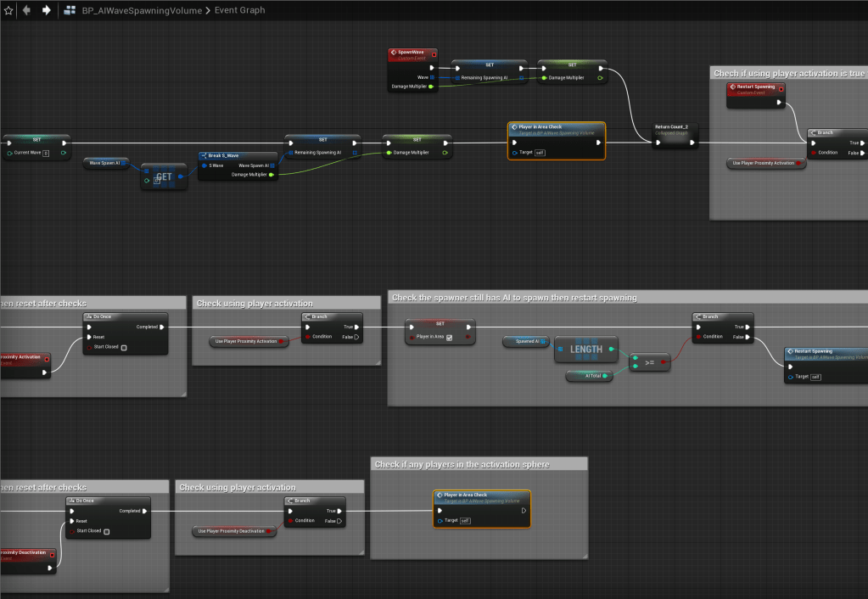Image resolution: width=868 pixels, height=599 pixels.
Task: Click the LENGTH array node
Action: (x=586, y=349)
